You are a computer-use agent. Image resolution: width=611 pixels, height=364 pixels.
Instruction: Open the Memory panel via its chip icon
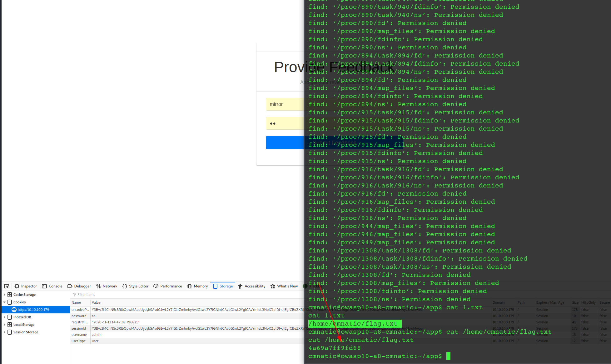pyautogui.click(x=189, y=286)
